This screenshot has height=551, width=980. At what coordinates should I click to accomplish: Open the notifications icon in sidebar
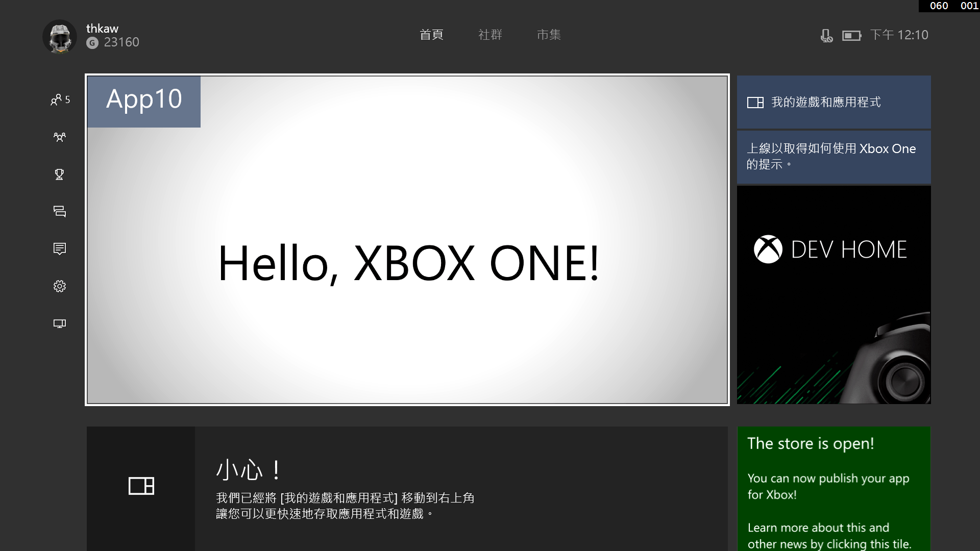[x=60, y=249]
